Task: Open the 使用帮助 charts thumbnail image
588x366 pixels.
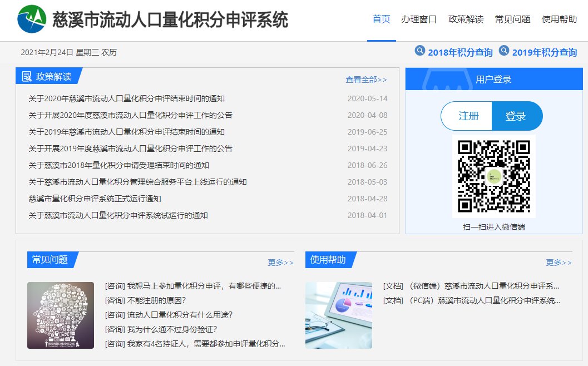Action: click(x=339, y=315)
